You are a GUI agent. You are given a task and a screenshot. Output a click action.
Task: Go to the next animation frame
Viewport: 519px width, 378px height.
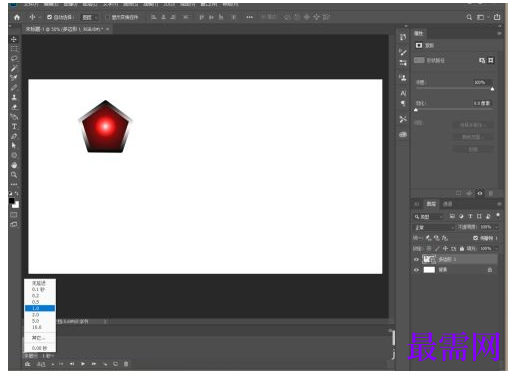click(x=94, y=364)
